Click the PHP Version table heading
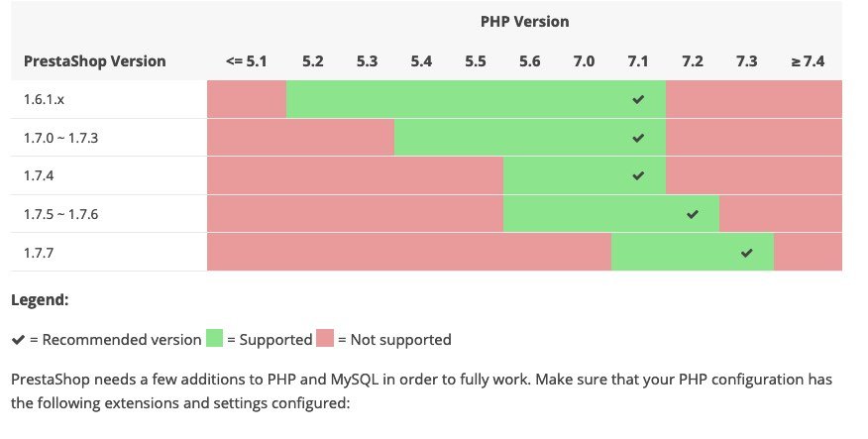 coord(525,21)
